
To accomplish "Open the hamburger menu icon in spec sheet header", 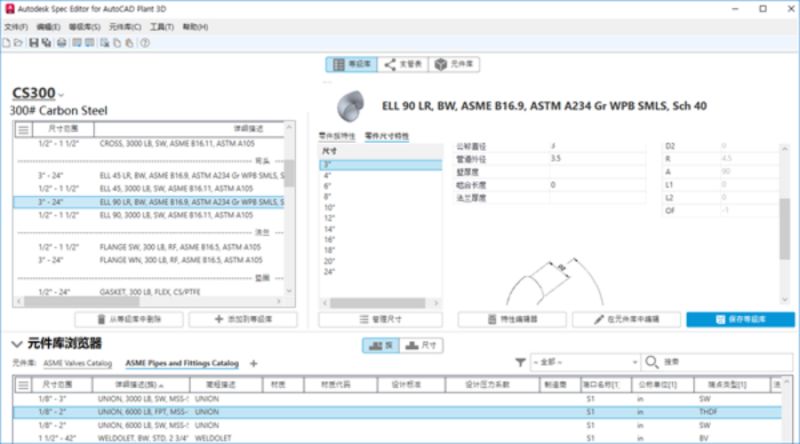I will point(23,129).
